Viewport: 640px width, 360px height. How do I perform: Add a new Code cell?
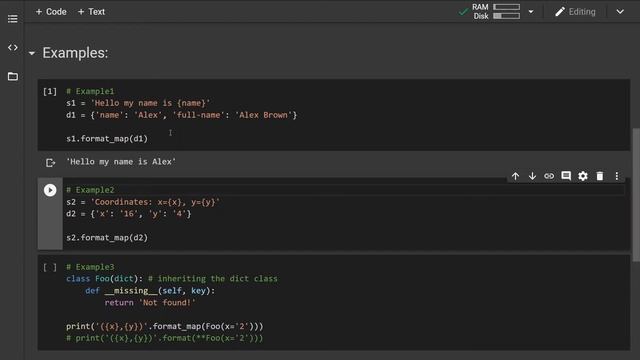(x=51, y=12)
